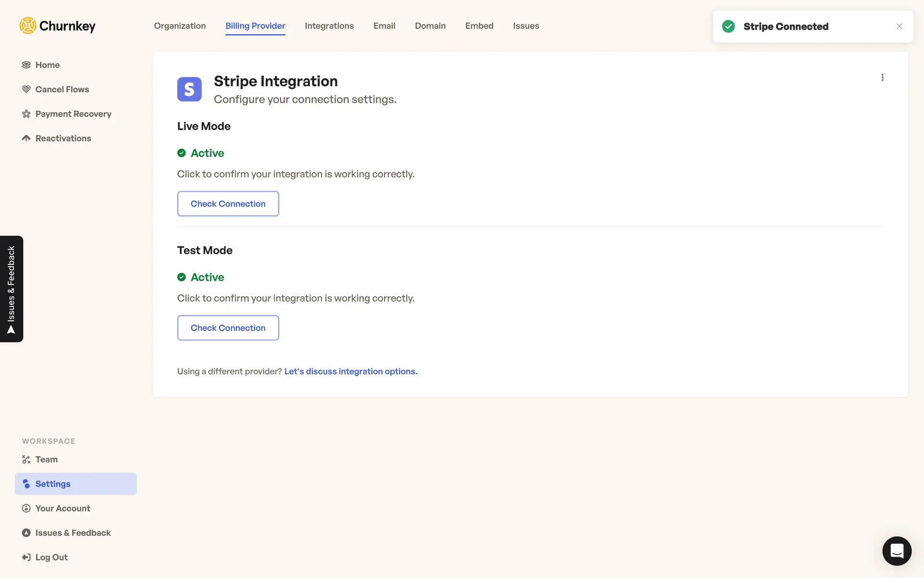Switch to the Organization tab
The width and height of the screenshot is (924, 578).
pos(180,26)
